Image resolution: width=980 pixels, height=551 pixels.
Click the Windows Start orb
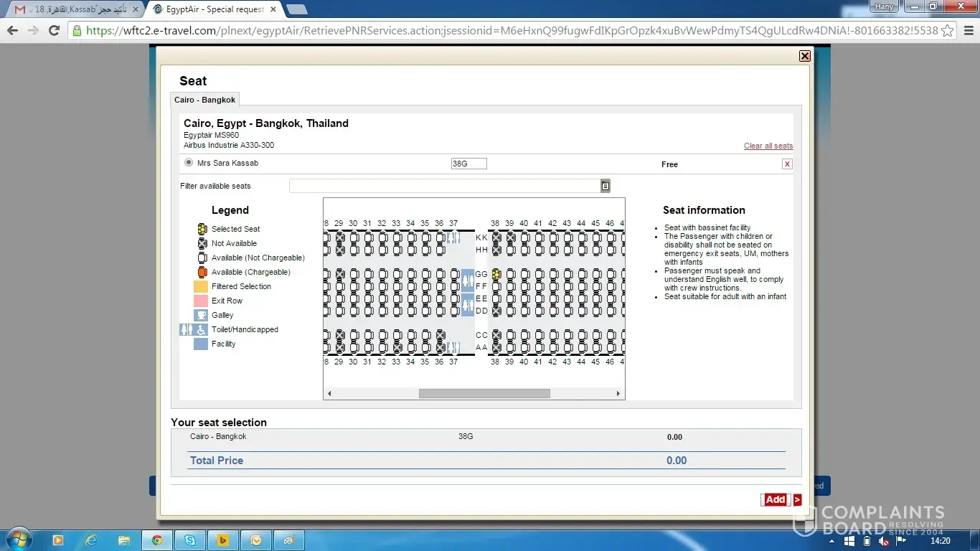[x=17, y=539]
